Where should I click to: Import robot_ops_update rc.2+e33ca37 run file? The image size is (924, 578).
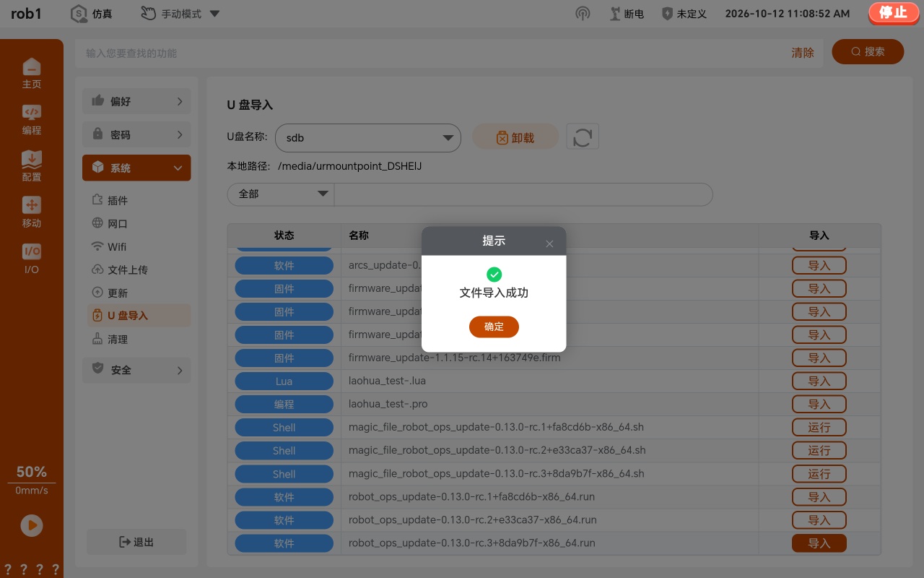click(819, 520)
